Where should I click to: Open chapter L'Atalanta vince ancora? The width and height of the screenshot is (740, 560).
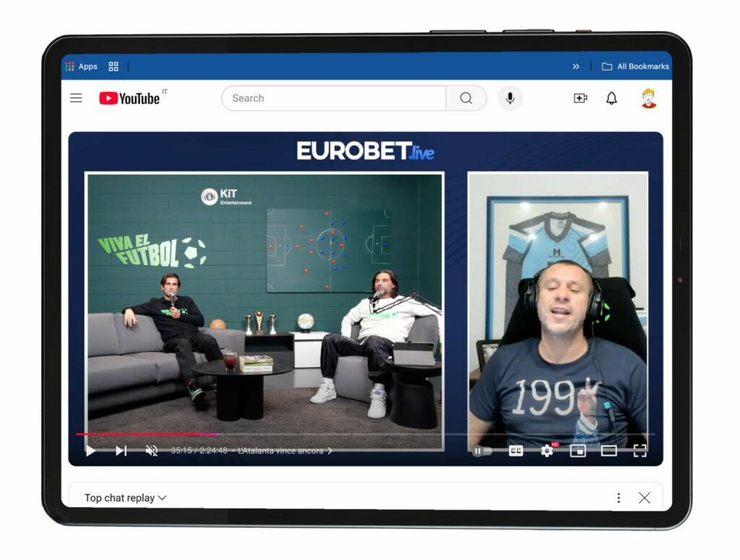point(285,451)
